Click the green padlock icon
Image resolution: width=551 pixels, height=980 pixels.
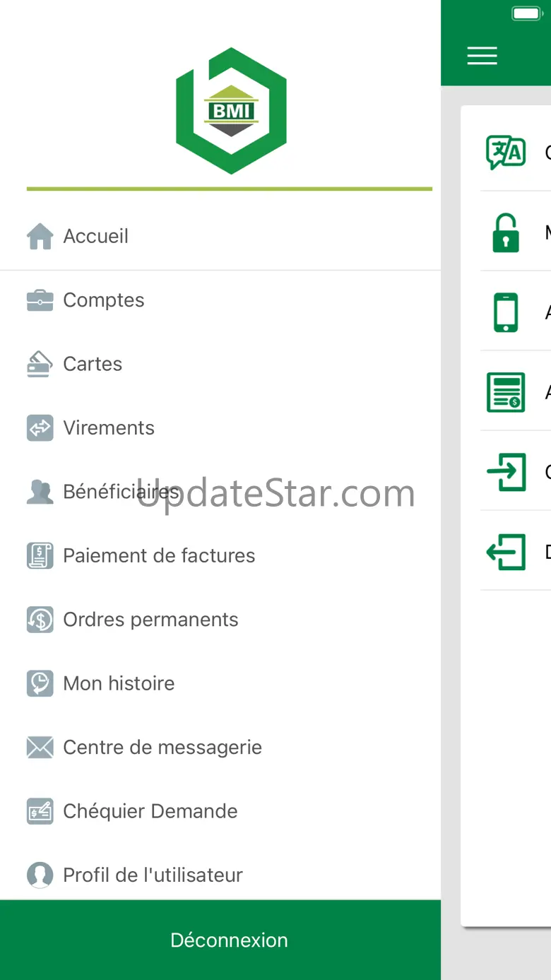click(x=506, y=232)
